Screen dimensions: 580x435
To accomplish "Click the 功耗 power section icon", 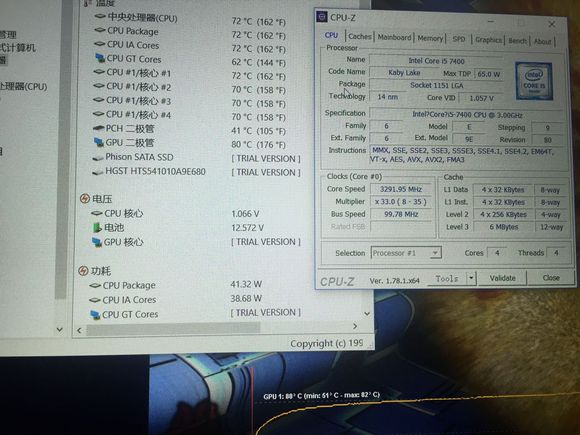I will coord(83,271).
